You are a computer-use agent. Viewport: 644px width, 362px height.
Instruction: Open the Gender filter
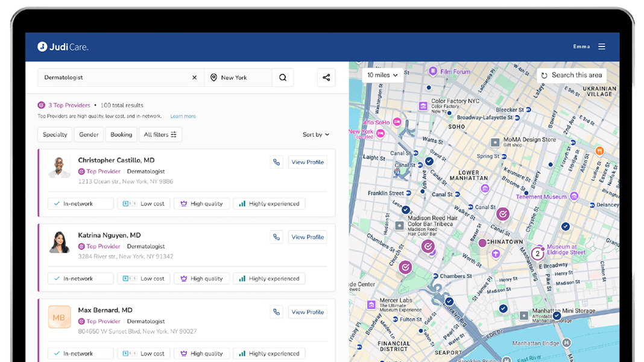[x=89, y=135]
